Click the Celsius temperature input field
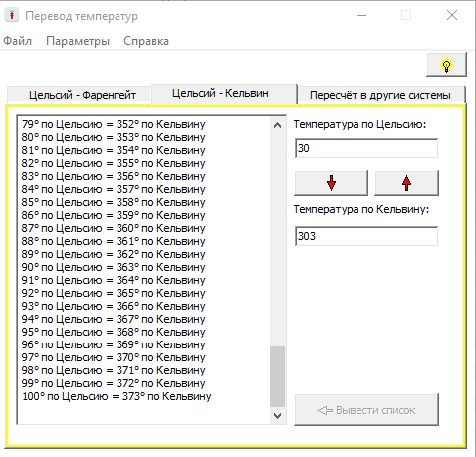Viewport: 476px width, 457px height. [366, 148]
